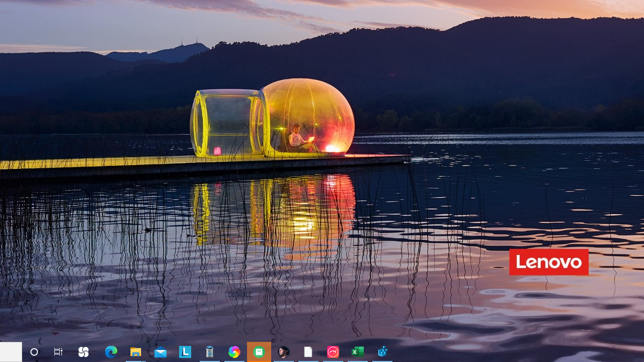The image size is (644, 362).
Task: Open the blue cubes app icon
Action: (382, 352)
